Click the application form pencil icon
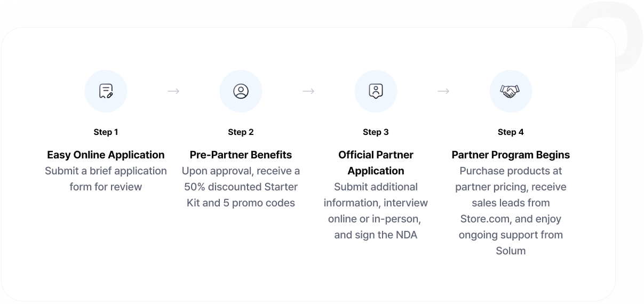Viewport: 644px width, 304px height. tap(106, 91)
